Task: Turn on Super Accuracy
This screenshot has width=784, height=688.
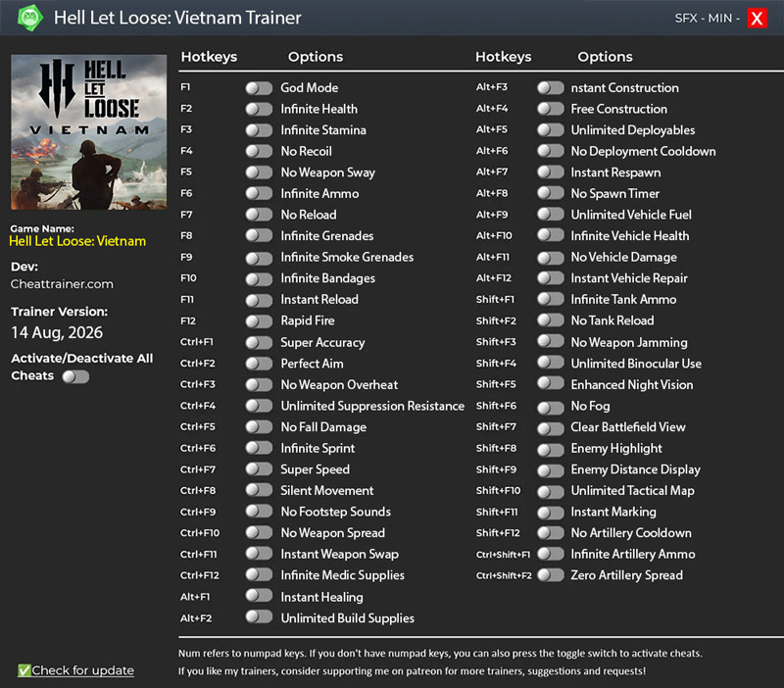Action: tap(259, 342)
